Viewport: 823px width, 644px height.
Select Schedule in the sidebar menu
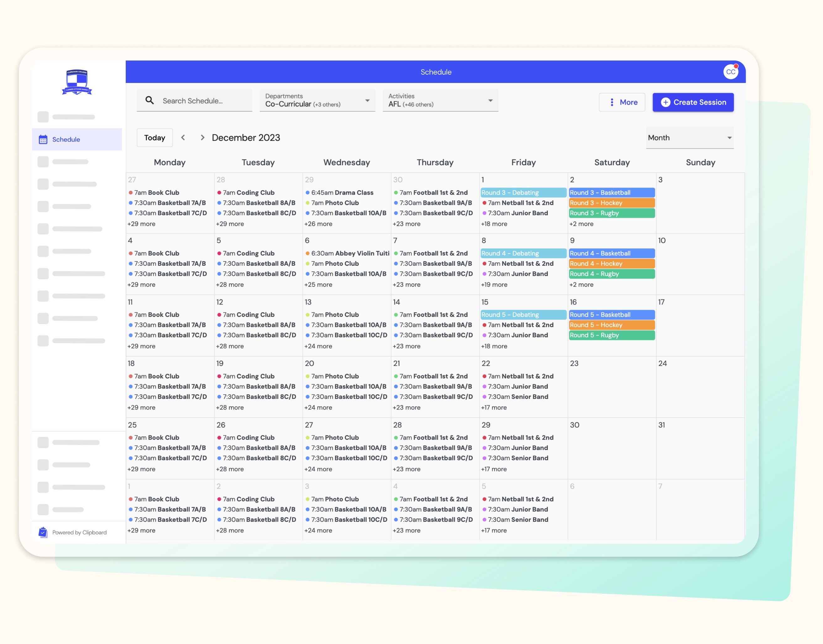click(66, 139)
